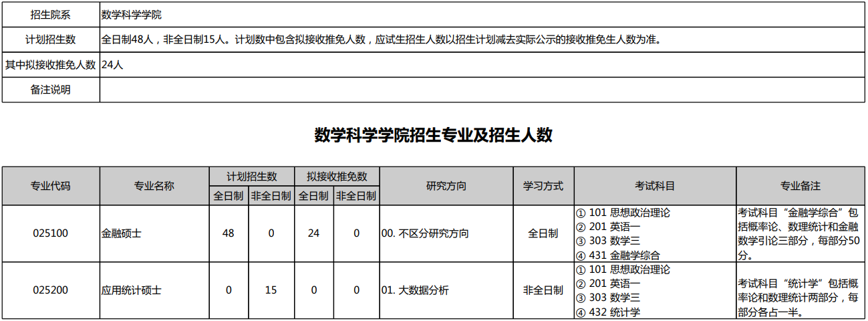Select the 备注说明 label cell

click(x=51, y=90)
